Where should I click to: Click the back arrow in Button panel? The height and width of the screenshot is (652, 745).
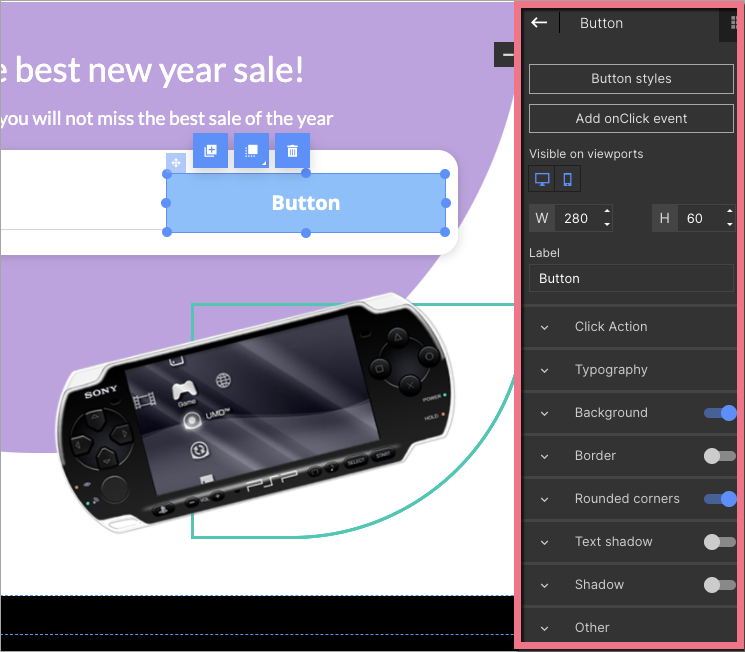pyautogui.click(x=539, y=23)
